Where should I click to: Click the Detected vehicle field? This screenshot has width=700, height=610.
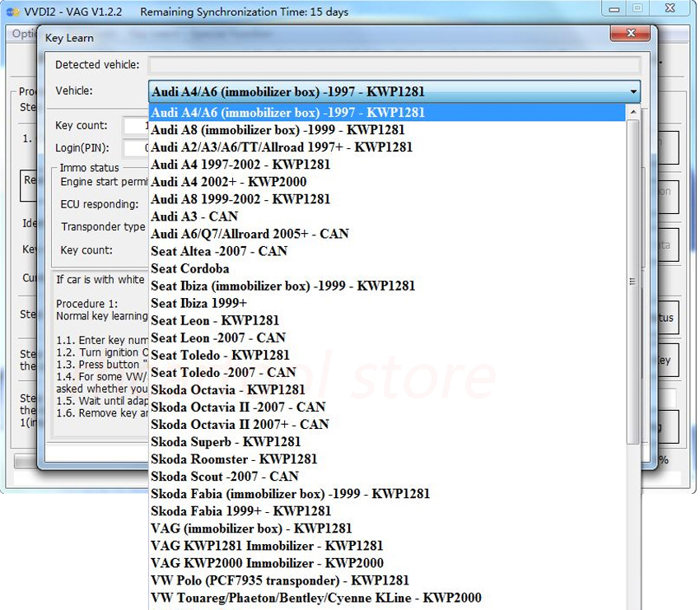[394, 65]
